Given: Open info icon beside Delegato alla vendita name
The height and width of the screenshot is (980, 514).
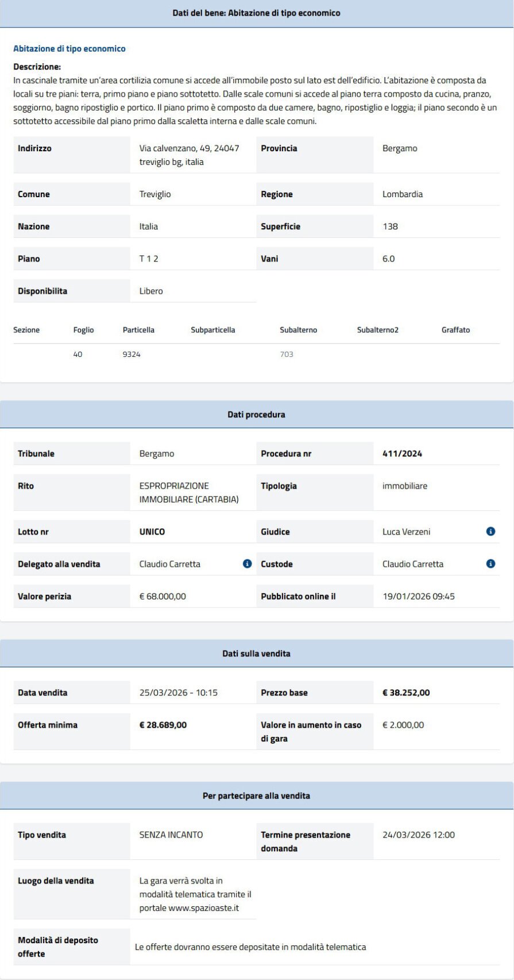Looking at the screenshot, I should coord(247,564).
